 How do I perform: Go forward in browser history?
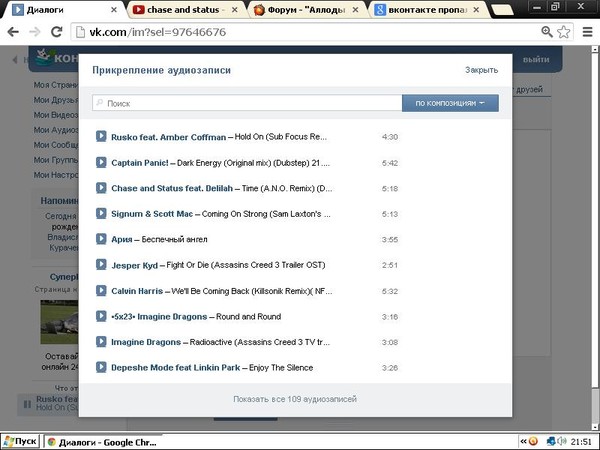(35, 32)
